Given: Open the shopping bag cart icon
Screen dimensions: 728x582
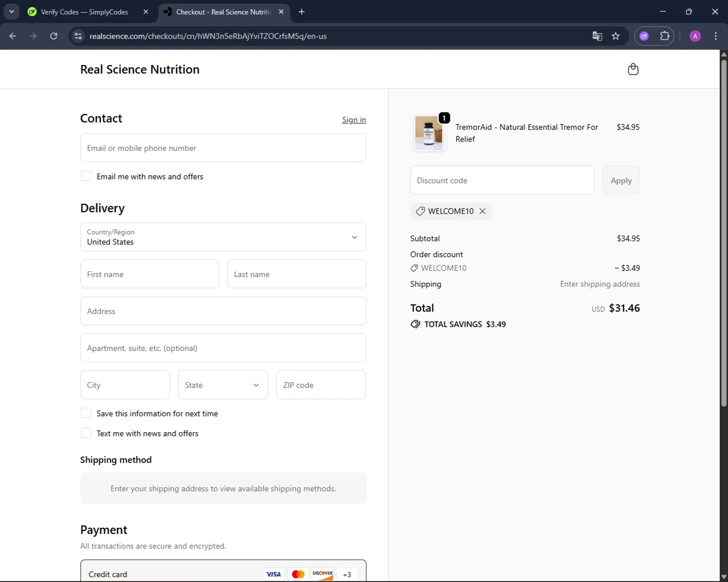Looking at the screenshot, I should pyautogui.click(x=633, y=69).
